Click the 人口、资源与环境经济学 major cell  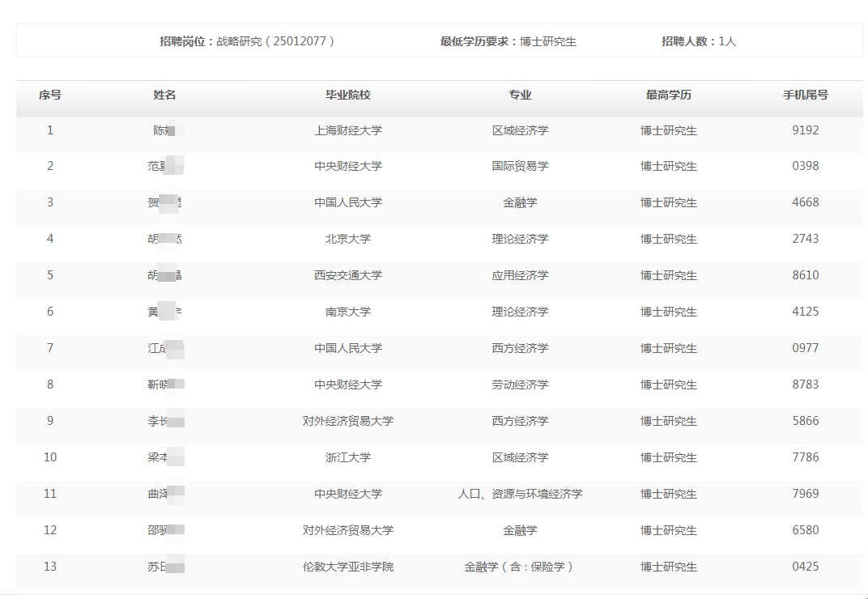(x=520, y=494)
